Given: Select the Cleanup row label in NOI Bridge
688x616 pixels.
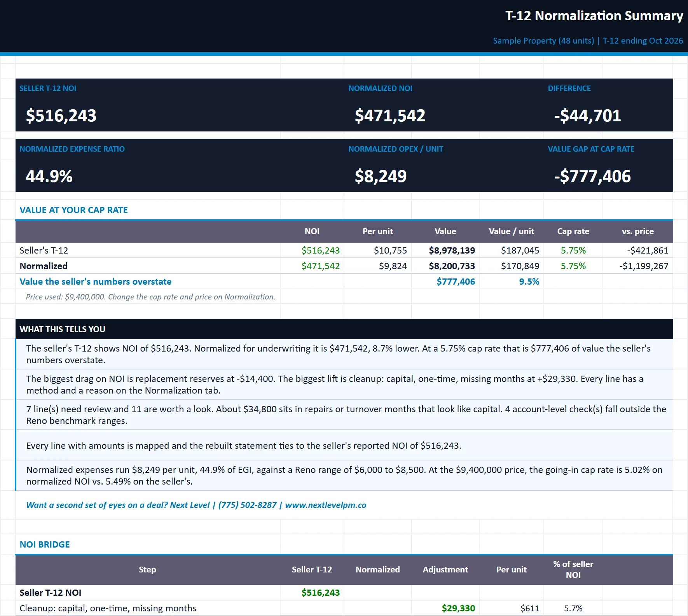Looking at the screenshot, I should (108, 608).
